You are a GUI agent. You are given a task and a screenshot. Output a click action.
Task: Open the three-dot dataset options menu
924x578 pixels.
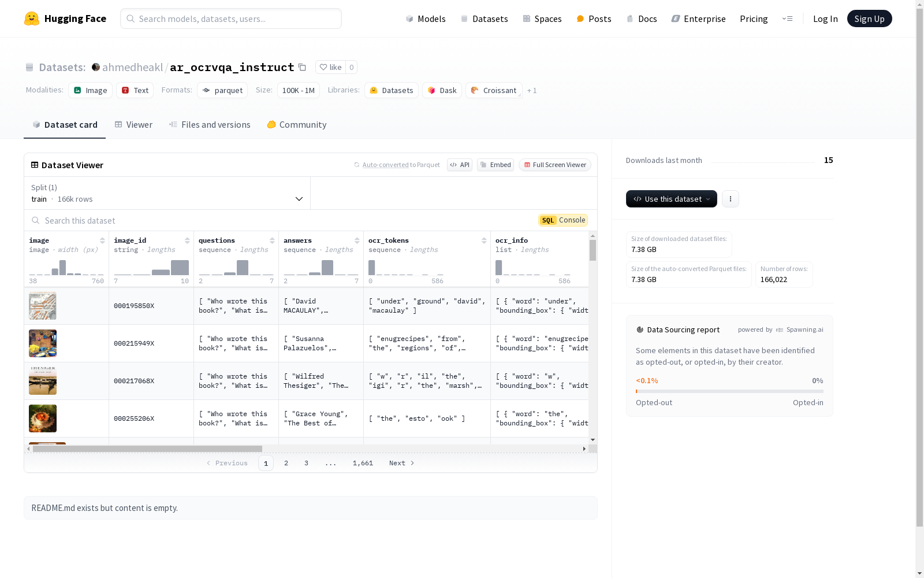tap(731, 199)
